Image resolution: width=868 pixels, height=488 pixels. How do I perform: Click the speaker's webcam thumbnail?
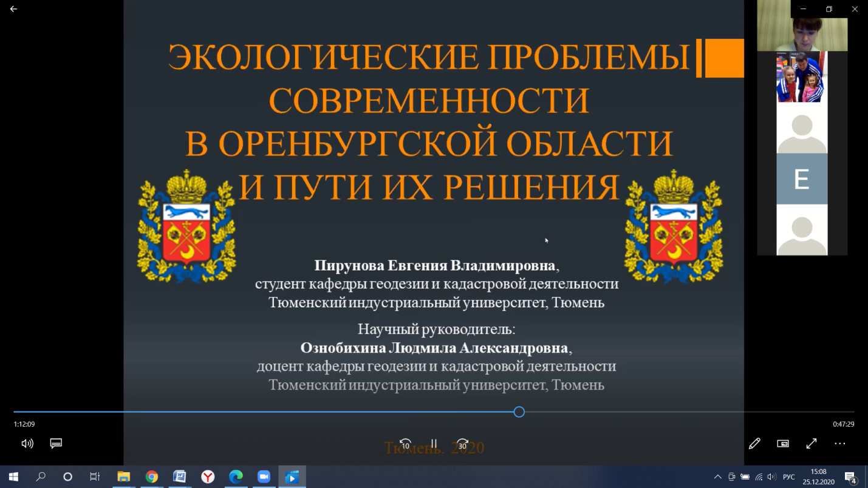click(x=802, y=25)
